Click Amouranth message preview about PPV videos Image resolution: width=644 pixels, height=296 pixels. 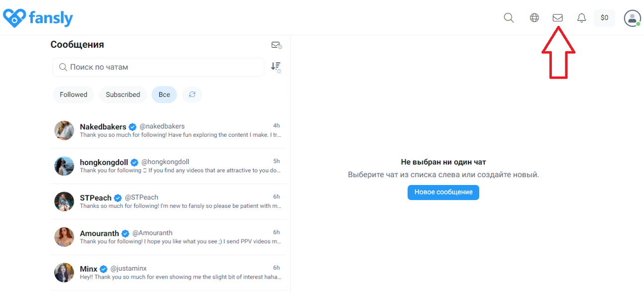tap(180, 241)
